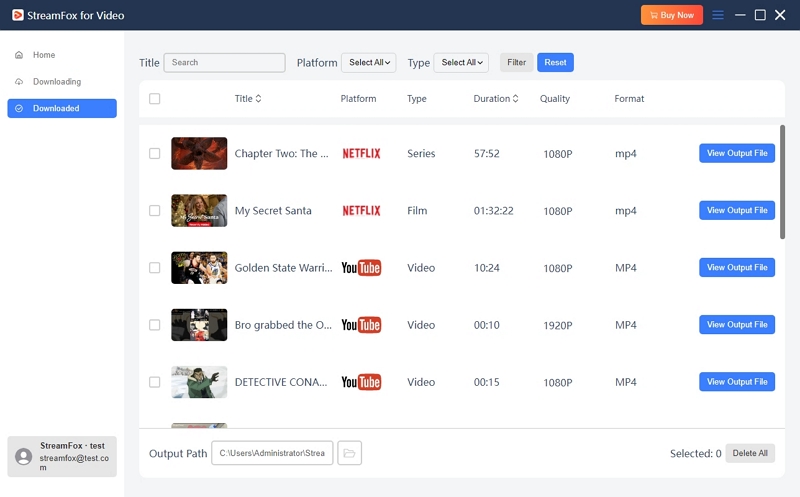Click the Downloaded checkmark icon
Viewport: 800px width, 497px height.
click(19, 108)
